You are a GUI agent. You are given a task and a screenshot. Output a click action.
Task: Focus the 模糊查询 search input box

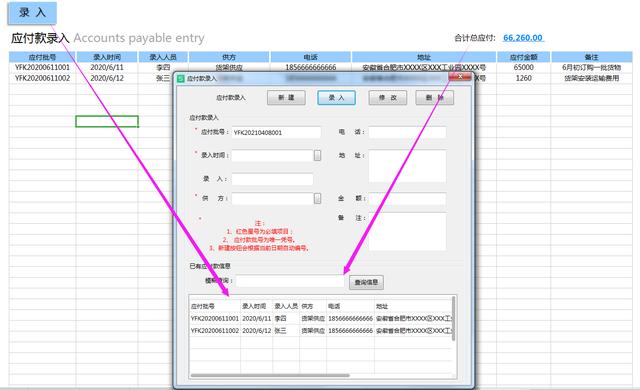(290, 281)
